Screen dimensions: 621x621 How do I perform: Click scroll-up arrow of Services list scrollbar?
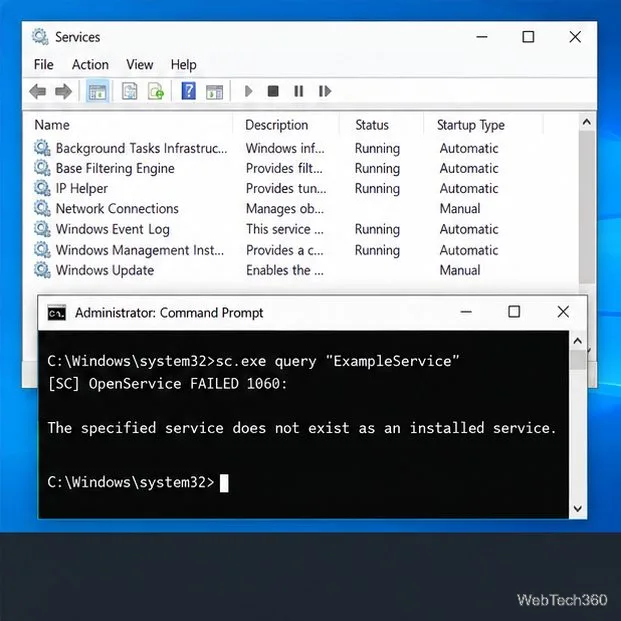click(587, 122)
